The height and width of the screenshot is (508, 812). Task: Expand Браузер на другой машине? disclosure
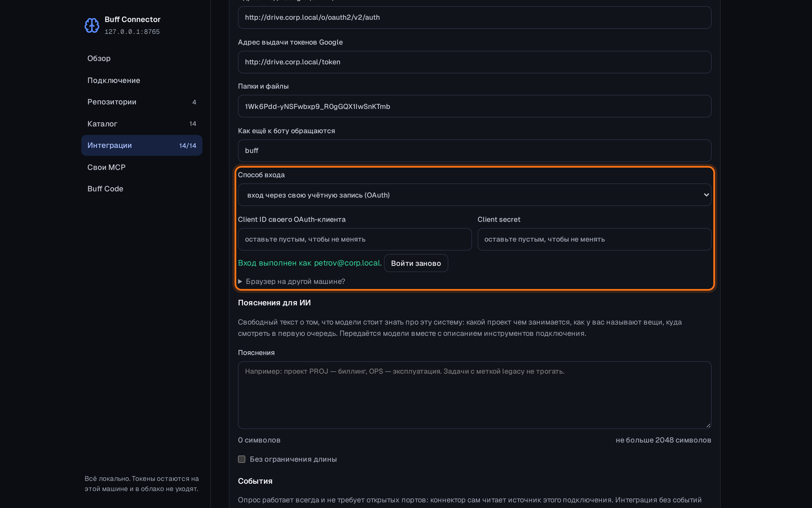coord(292,282)
